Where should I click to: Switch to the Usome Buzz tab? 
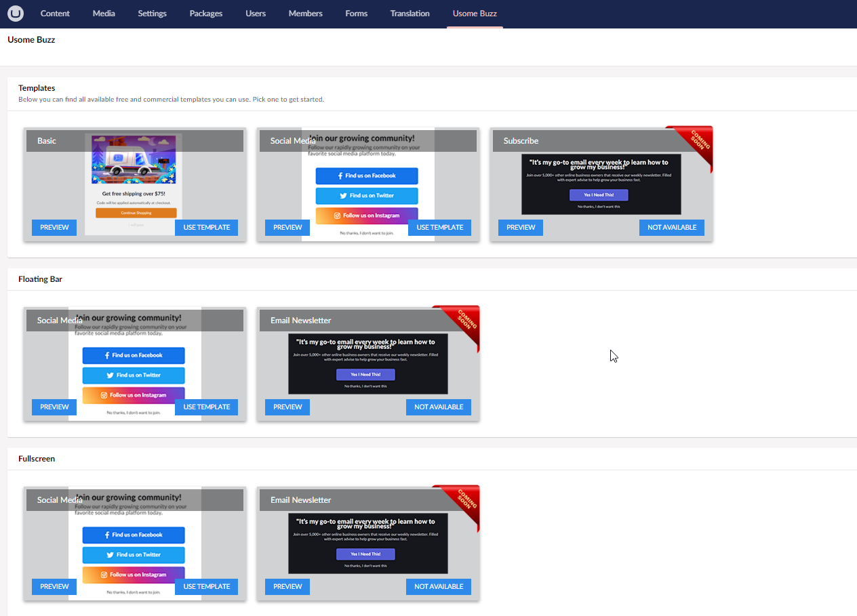click(475, 14)
